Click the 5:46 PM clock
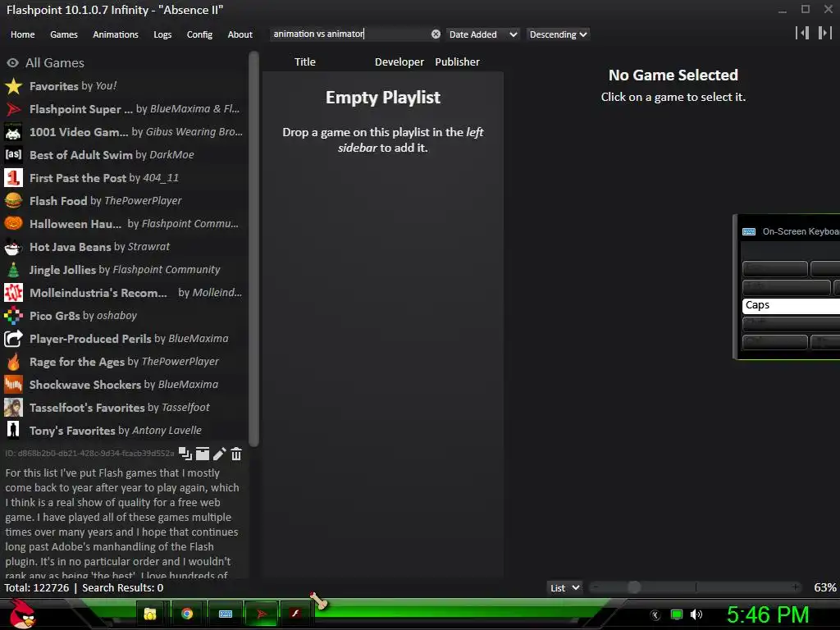The width and height of the screenshot is (840, 630). point(768,614)
